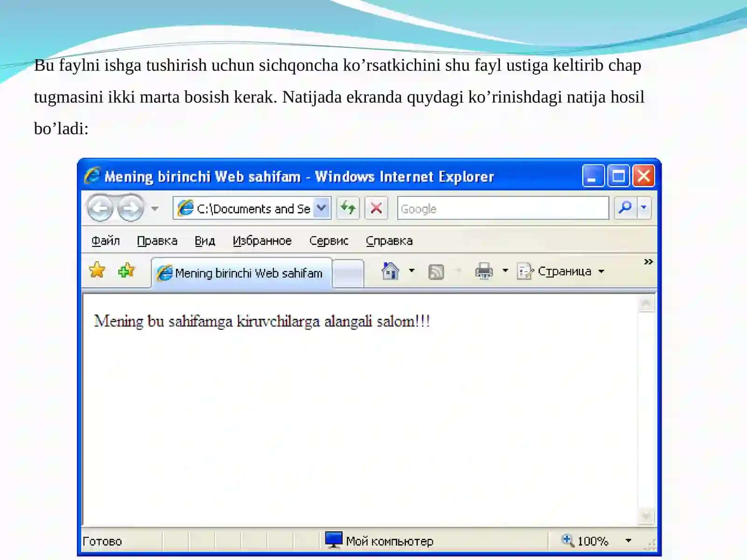
Task: Maximize the Internet Explorer window
Action: [x=619, y=176]
